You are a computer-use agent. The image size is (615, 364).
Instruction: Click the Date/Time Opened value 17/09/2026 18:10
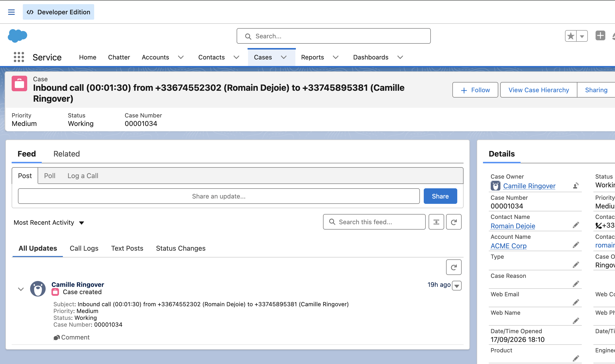[517, 339]
